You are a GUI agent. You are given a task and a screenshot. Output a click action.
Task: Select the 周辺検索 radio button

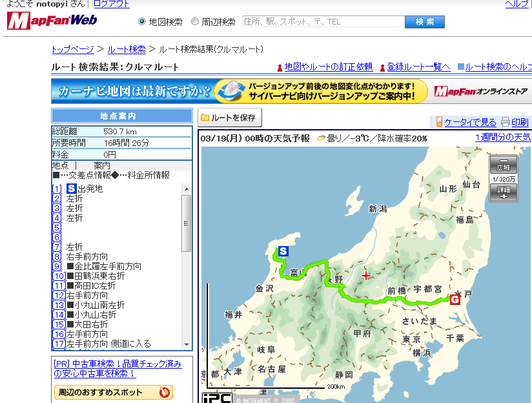pos(195,22)
